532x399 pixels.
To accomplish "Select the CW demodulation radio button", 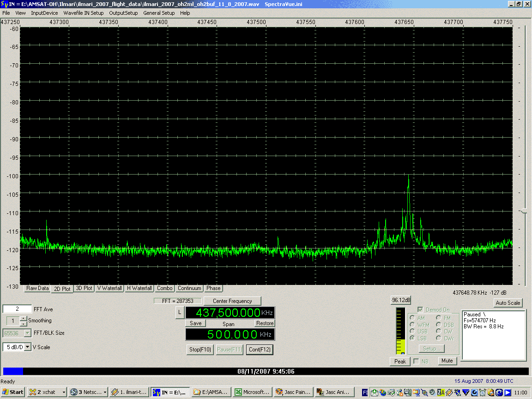I will [x=439, y=331].
